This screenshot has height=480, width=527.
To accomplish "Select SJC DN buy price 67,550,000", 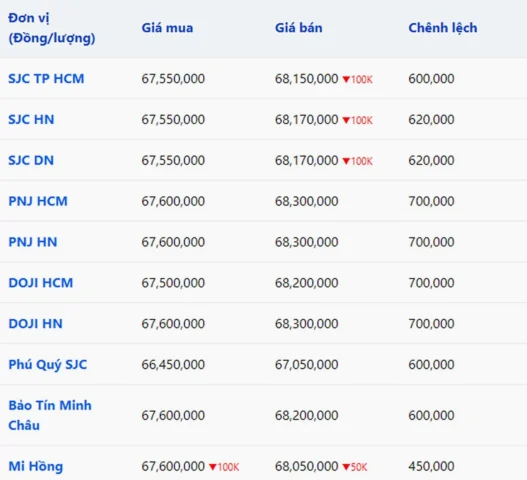I will point(173,161).
